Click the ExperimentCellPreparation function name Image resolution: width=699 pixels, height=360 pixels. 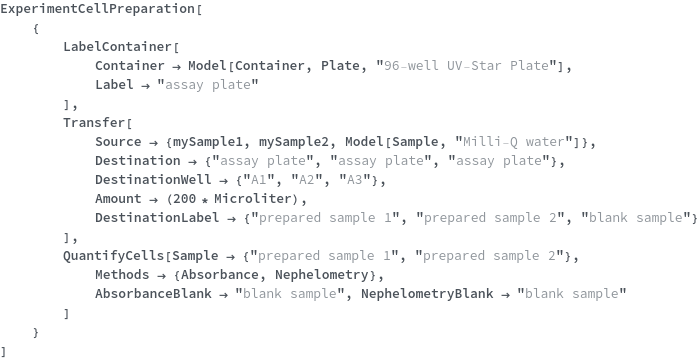[x=97, y=9]
